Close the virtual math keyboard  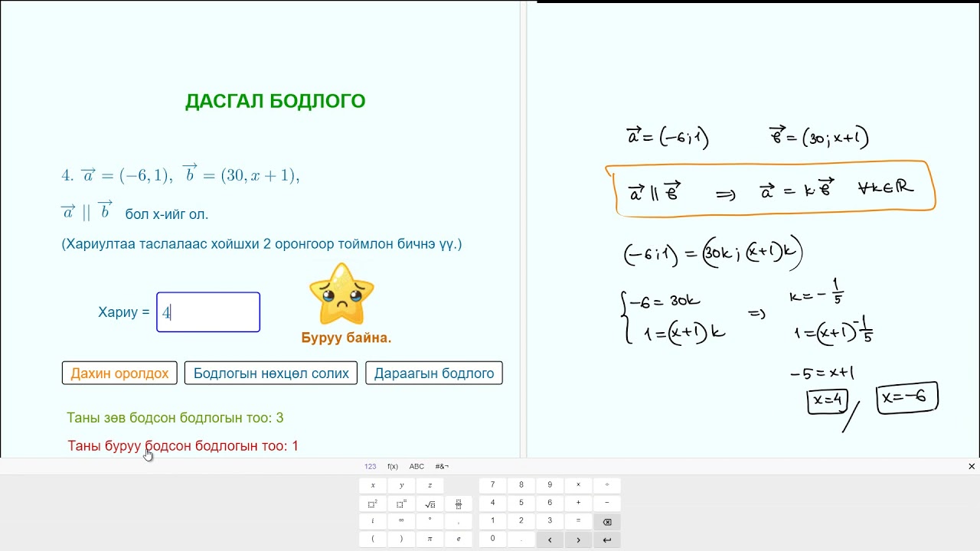(972, 466)
